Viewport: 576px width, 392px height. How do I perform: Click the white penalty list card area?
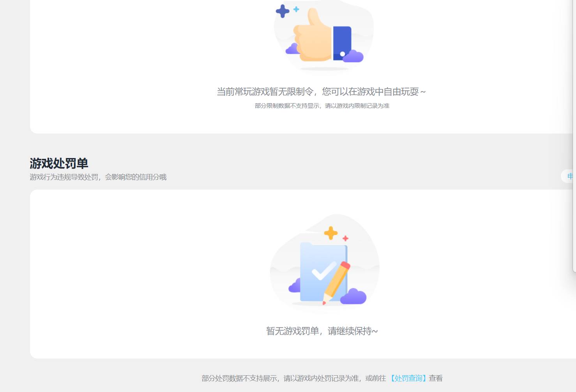156,272
